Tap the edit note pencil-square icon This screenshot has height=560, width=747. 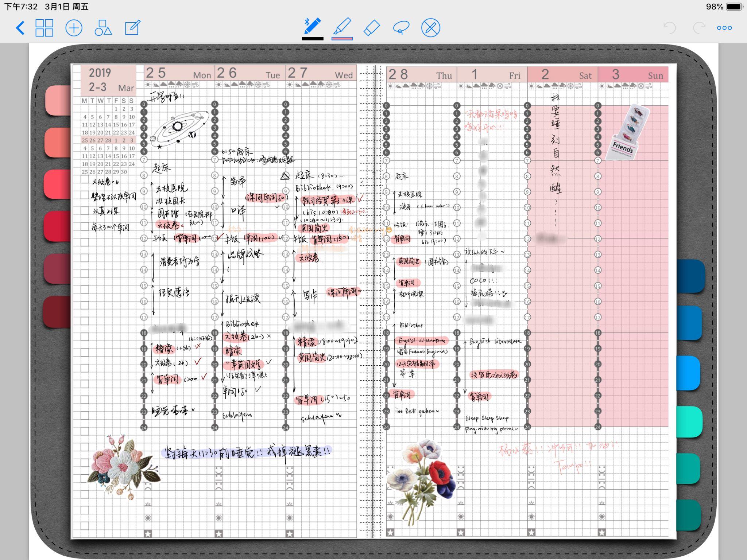(132, 28)
